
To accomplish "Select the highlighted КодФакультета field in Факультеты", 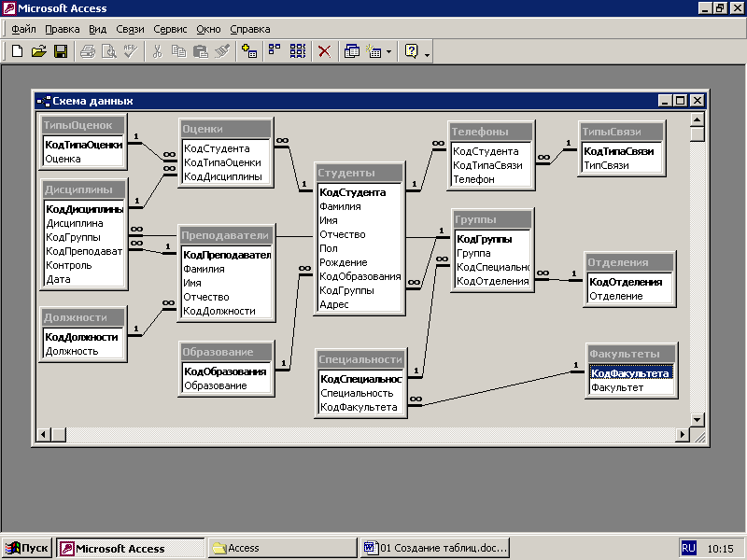I will [631, 373].
